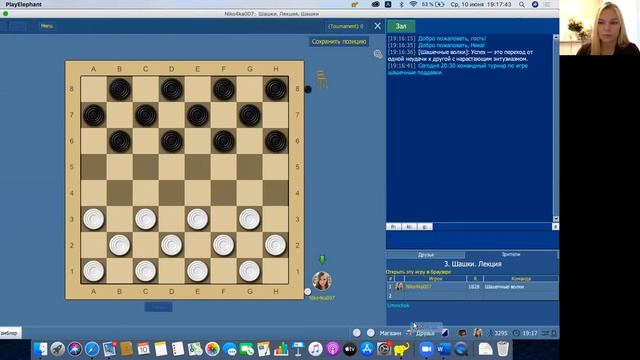Screen dimensions: 640x360
Task: Sort by the 'Команда' column header
Action: tap(521, 279)
